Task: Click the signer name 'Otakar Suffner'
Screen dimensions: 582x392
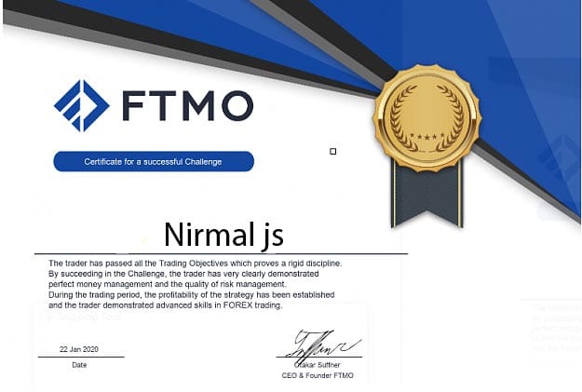Action: coord(318,365)
